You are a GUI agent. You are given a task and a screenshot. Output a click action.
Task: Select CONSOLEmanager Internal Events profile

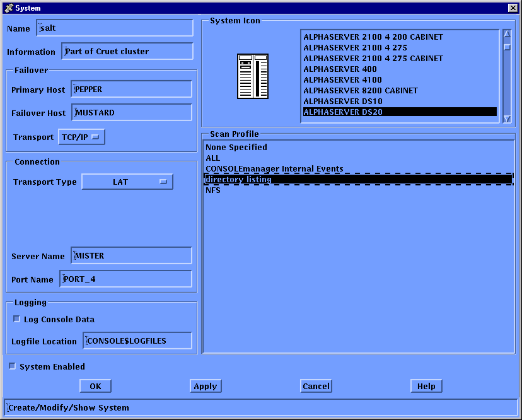click(x=359, y=168)
